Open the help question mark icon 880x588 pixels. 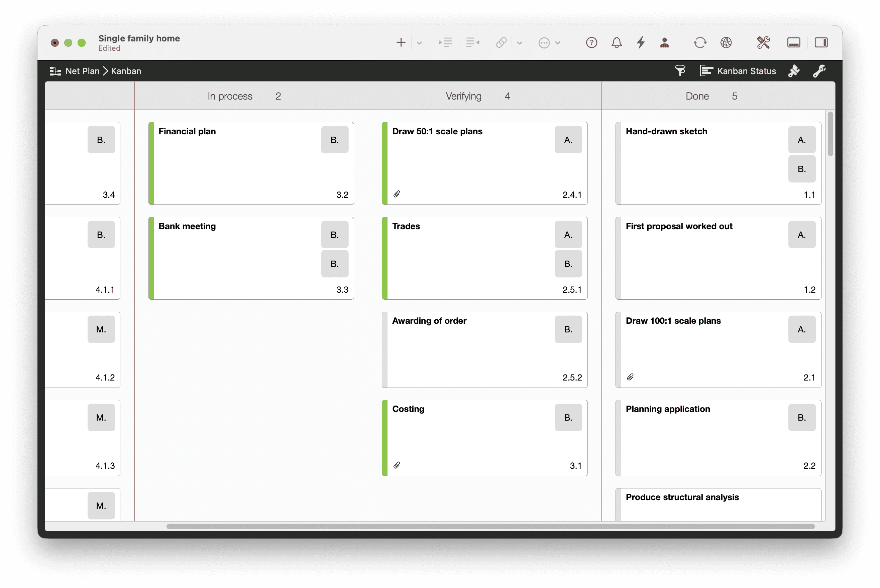591,43
